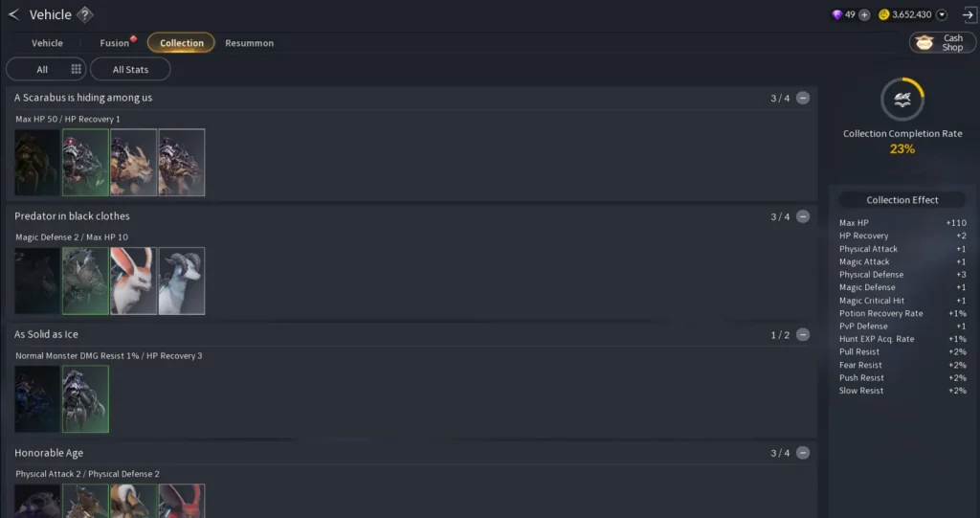The width and height of the screenshot is (980, 518).
Task: Select the Vehicle tab
Action: pyautogui.click(x=47, y=43)
